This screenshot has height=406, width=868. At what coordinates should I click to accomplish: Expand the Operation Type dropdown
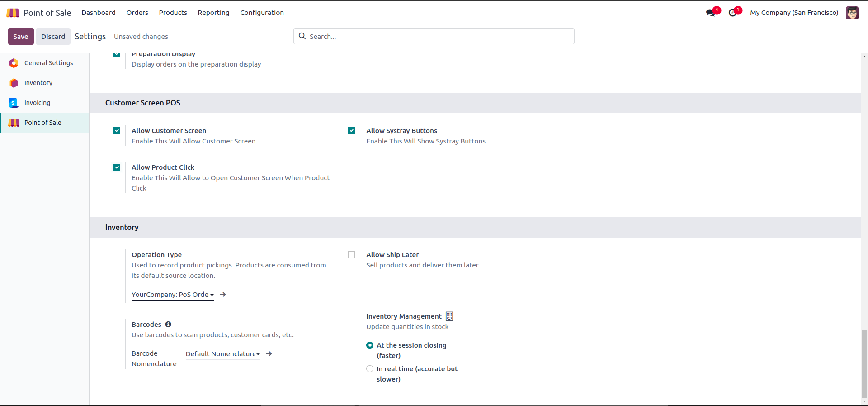pyautogui.click(x=172, y=295)
